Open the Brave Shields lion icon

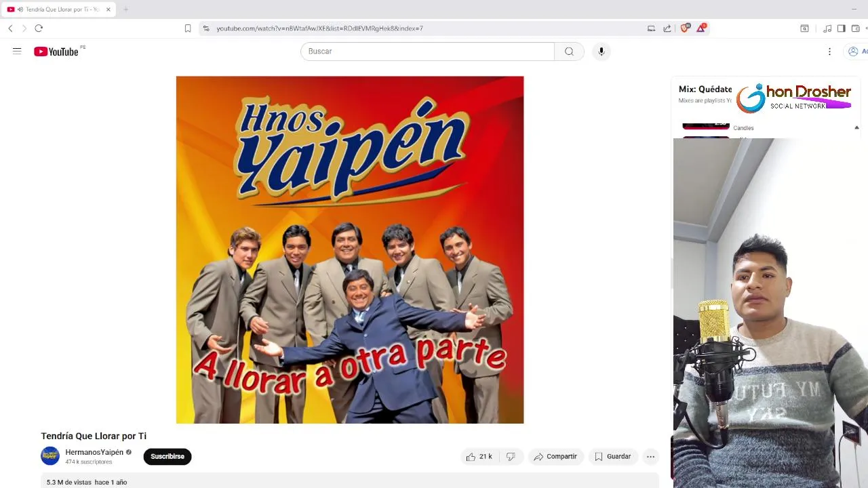[x=685, y=28]
